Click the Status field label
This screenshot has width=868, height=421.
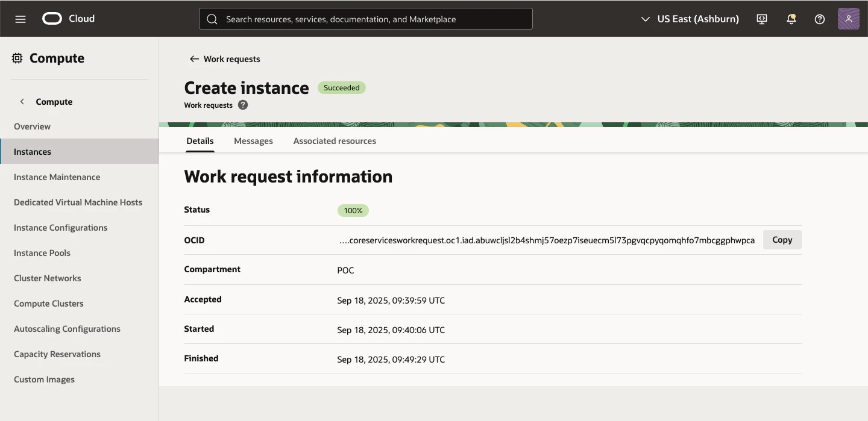coord(197,210)
